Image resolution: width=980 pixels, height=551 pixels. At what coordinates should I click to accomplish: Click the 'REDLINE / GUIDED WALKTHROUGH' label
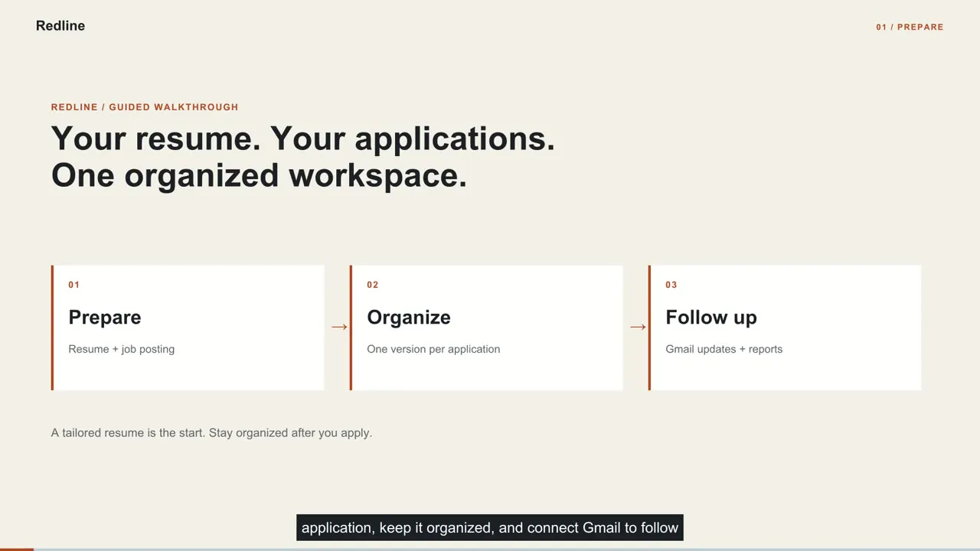[145, 107]
